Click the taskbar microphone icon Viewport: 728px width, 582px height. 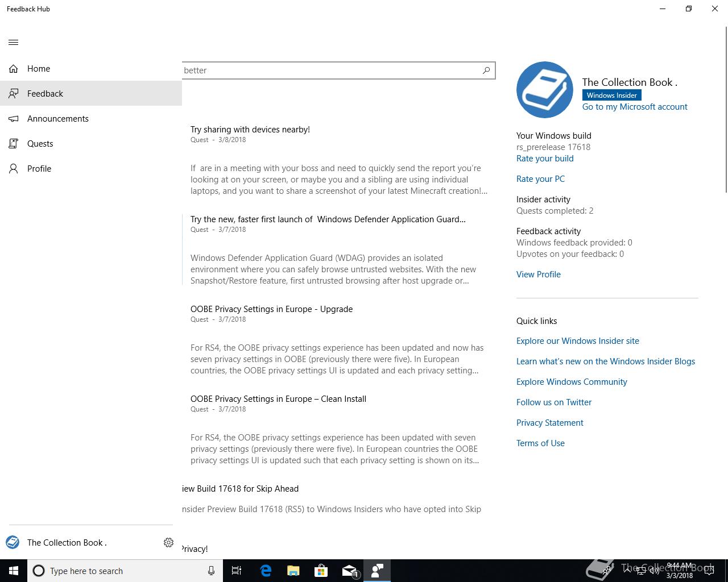coord(211,571)
